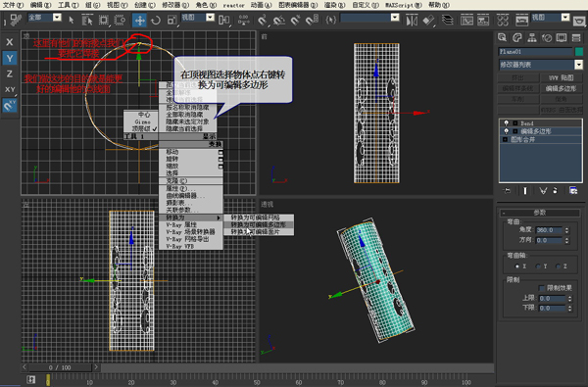Open the Render Scene dialog
Image resolution: width=588 pixels, height=387 pixels.
[x=521, y=20]
